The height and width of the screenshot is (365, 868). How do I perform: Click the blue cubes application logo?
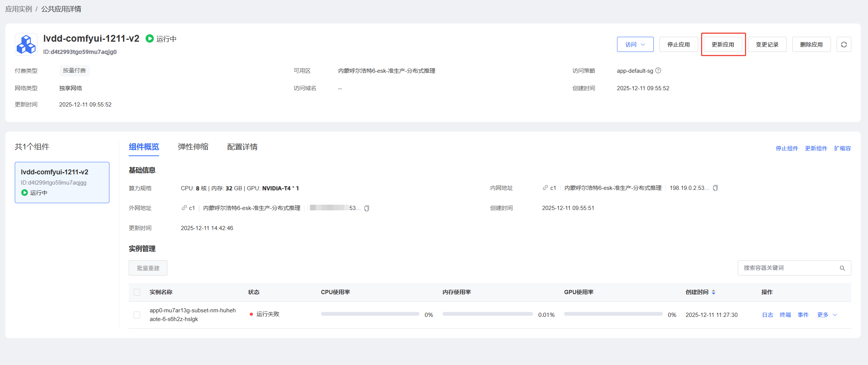pos(26,44)
